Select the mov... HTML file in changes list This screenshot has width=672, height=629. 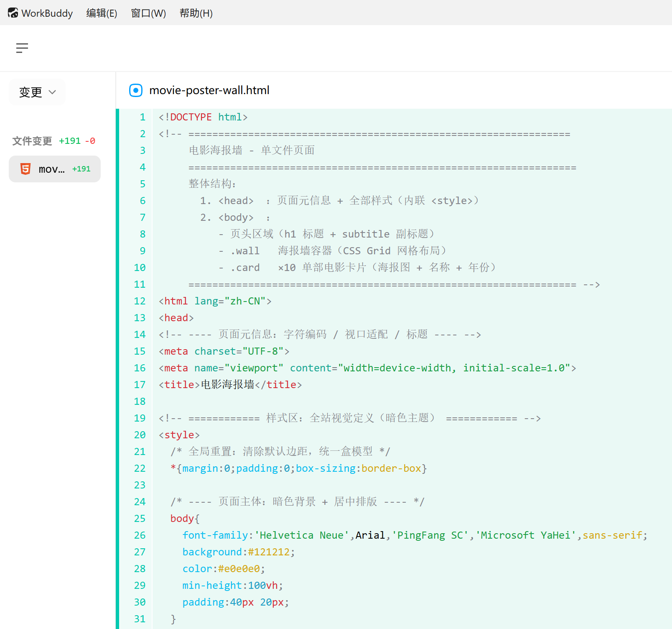click(x=55, y=169)
